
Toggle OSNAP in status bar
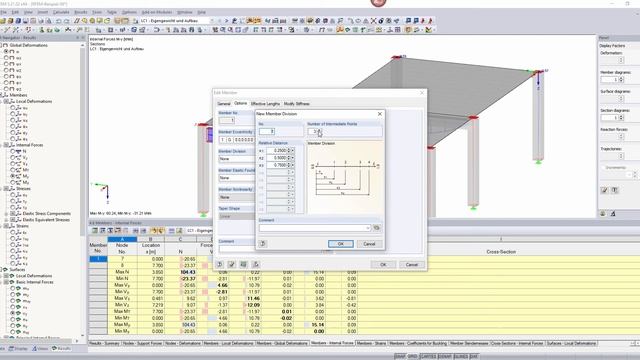coord(445,356)
